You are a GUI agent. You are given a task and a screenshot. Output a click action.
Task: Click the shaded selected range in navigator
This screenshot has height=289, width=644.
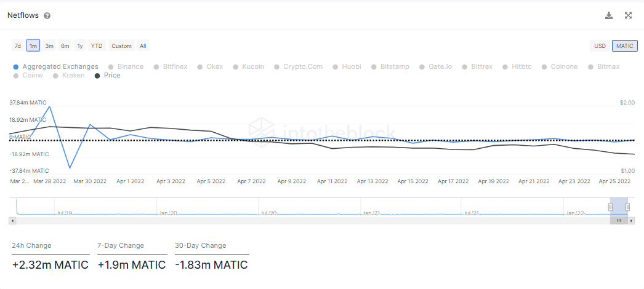coord(619,207)
